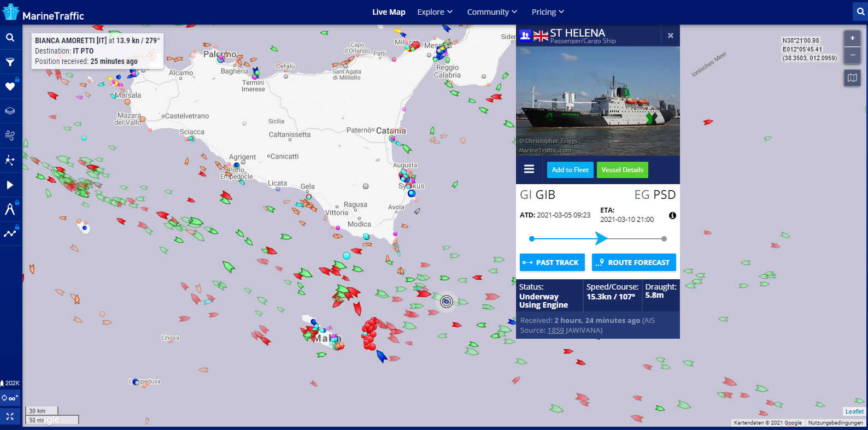Expand the Pricing dropdown menu
Viewport: 868px width, 430px height.
coord(548,12)
